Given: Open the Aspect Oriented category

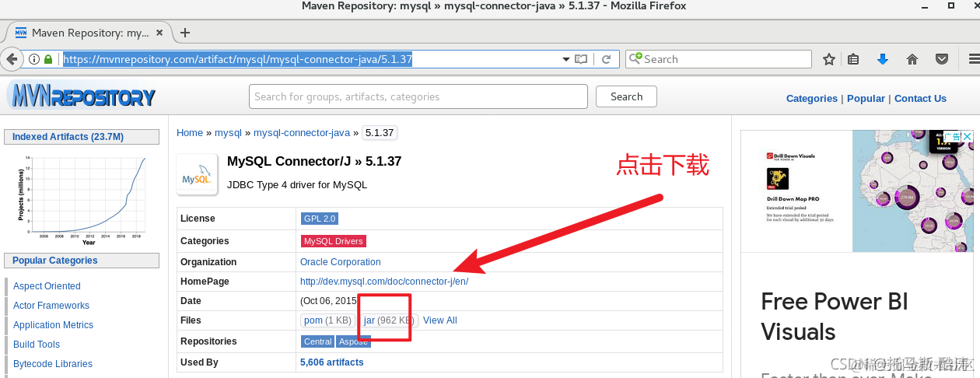Looking at the screenshot, I should click(47, 286).
